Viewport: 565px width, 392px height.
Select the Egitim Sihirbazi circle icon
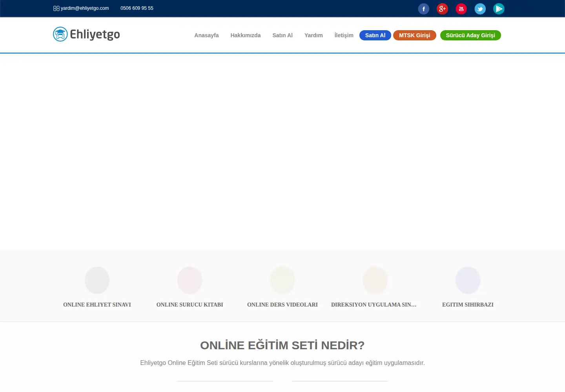468,280
